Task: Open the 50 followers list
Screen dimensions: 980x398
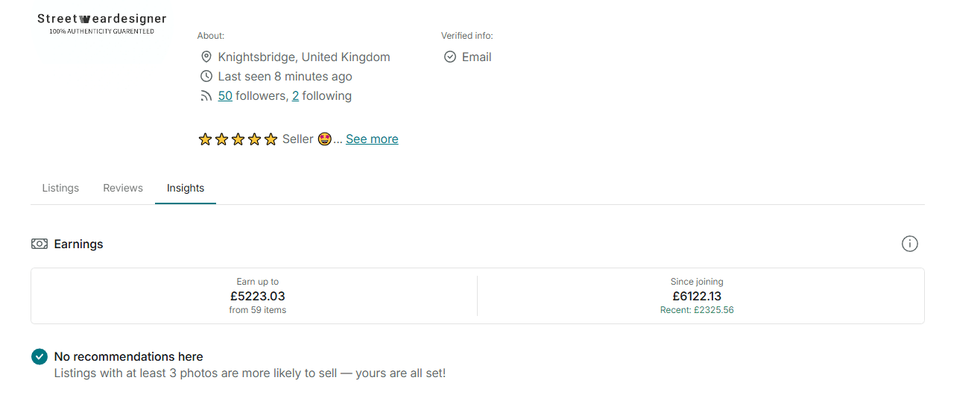Action: (225, 95)
